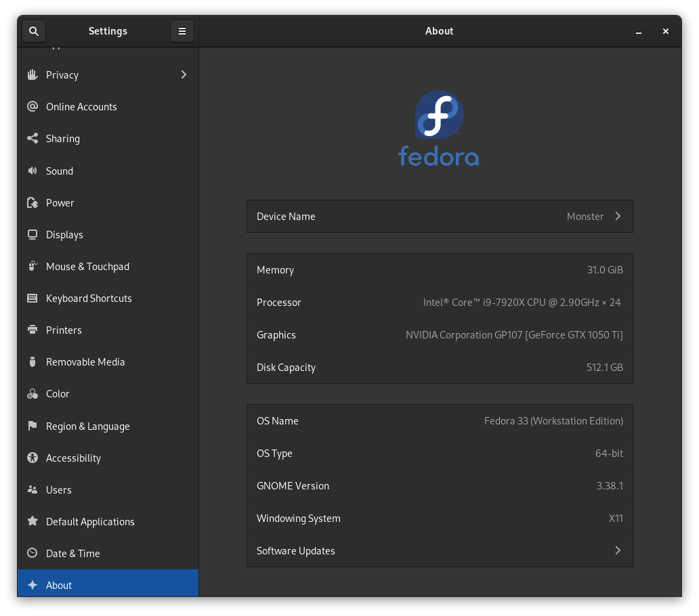Open the Sharing settings panel

[x=108, y=139]
